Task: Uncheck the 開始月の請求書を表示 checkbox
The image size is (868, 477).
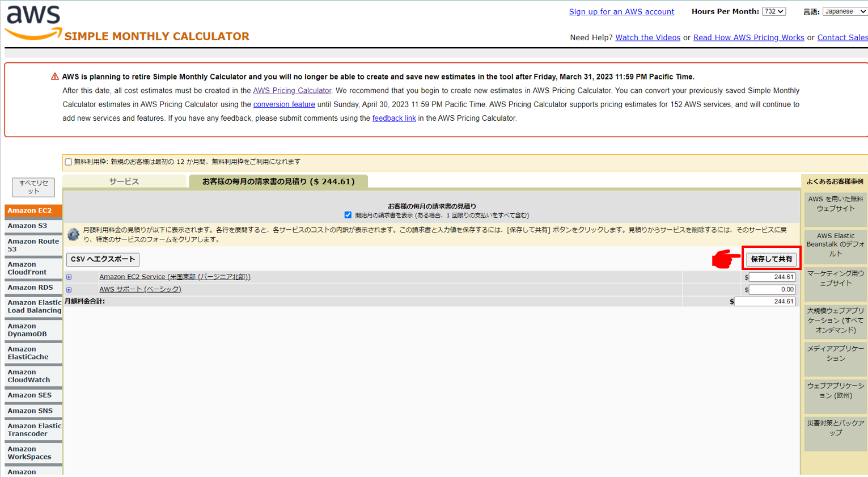Action: click(348, 215)
